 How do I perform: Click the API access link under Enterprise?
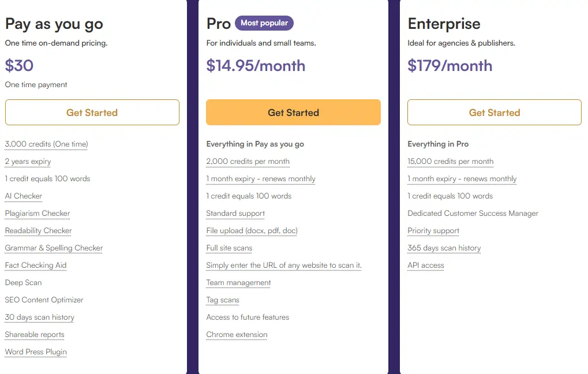[425, 265]
